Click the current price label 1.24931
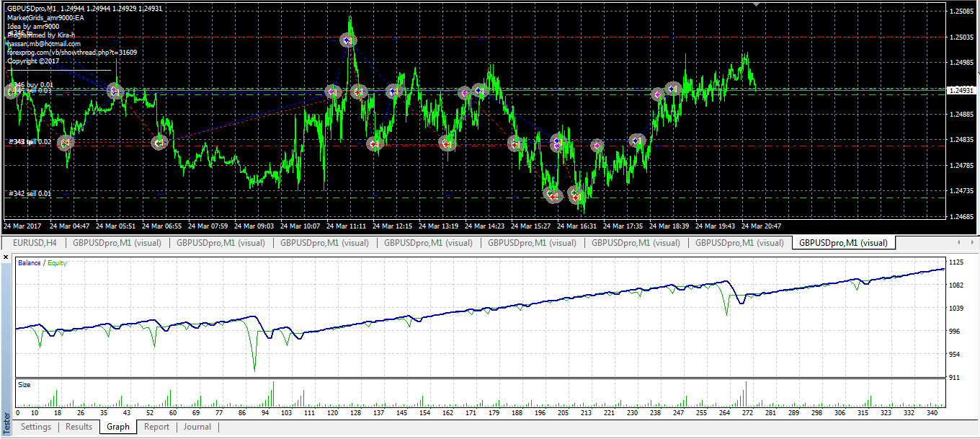This screenshot has width=980, height=439. (x=964, y=90)
